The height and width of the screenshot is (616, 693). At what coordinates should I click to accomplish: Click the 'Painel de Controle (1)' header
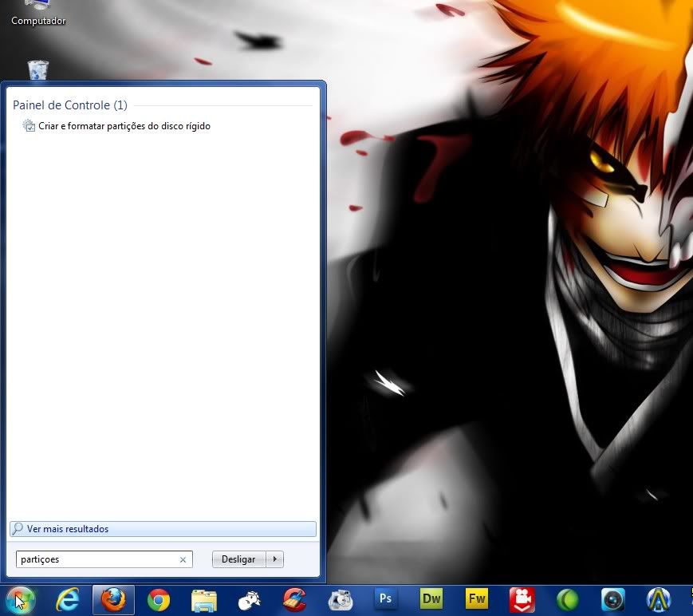click(70, 105)
